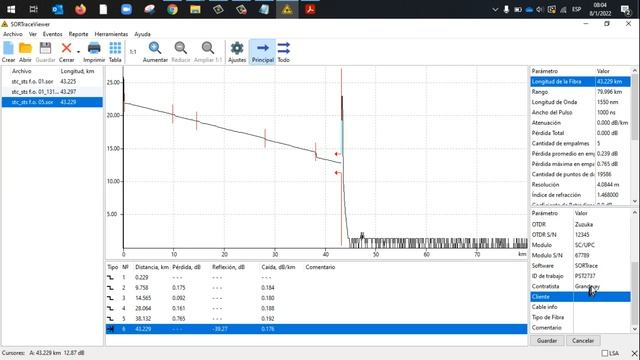
Task: Select the Todo double-arrow view
Action: [x=284, y=52]
